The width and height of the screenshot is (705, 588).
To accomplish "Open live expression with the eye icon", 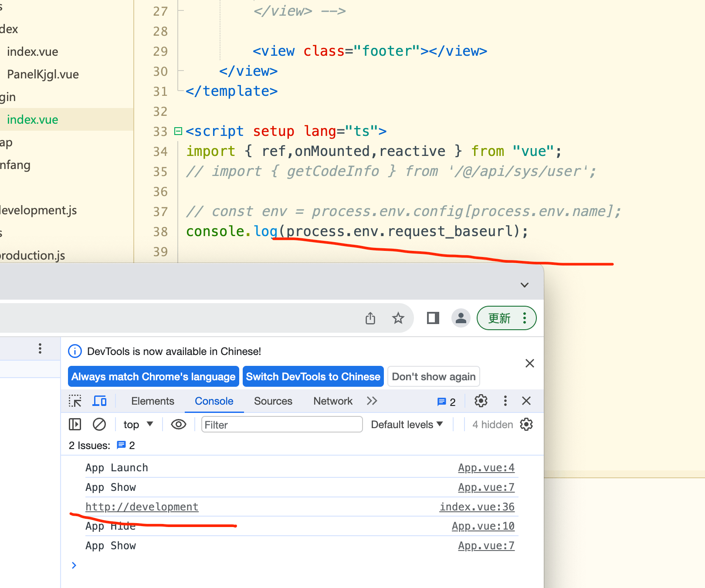I will click(x=179, y=424).
